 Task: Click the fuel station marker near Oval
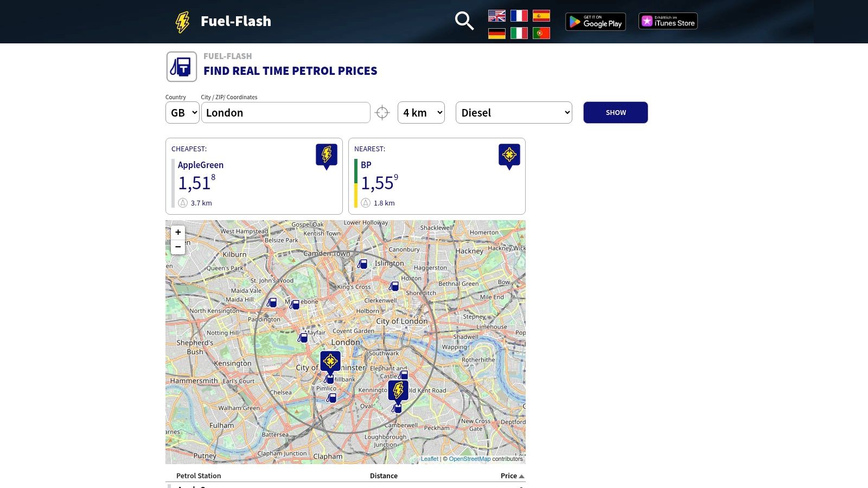click(x=397, y=408)
